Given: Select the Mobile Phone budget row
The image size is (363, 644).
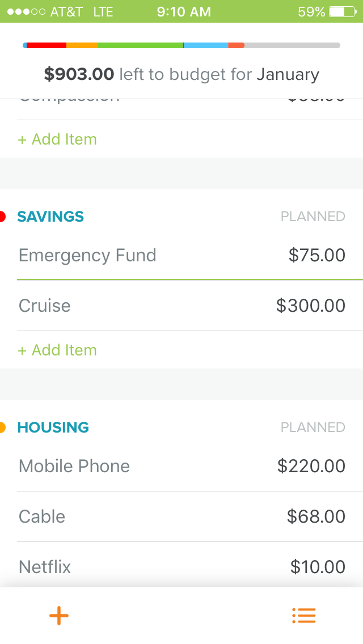Looking at the screenshot, I should tap(74, 466).
